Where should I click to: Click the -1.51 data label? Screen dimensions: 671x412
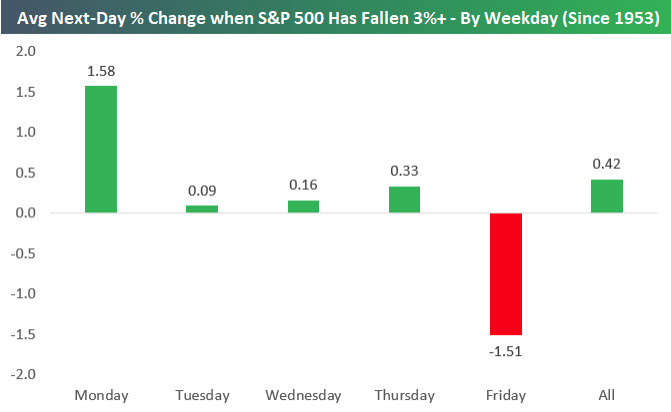point(504,350)
